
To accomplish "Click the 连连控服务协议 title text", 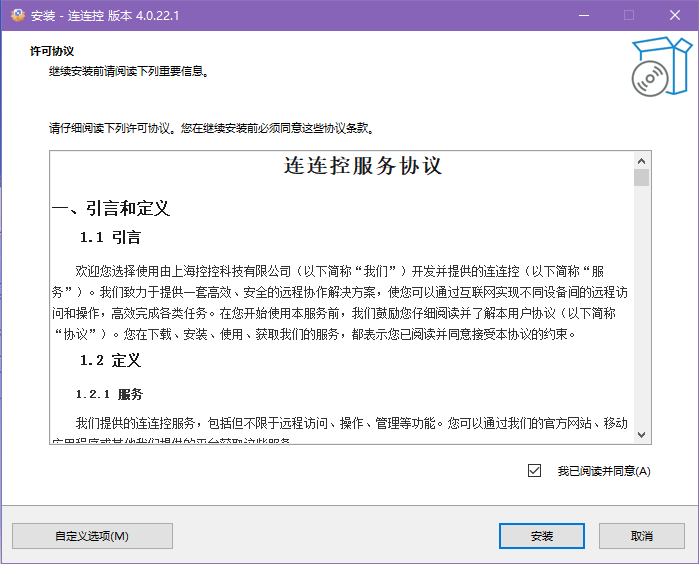I will click(x=363, y=166).
